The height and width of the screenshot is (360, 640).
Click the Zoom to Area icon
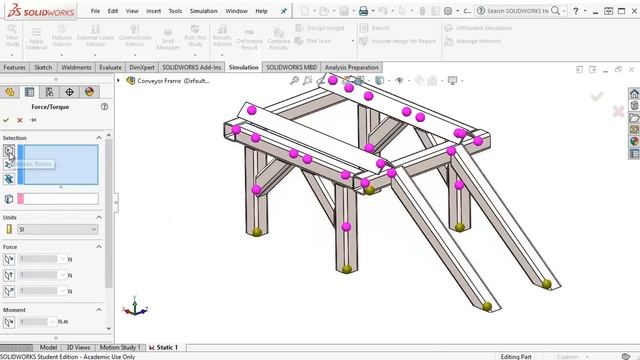click(x=307, y=80)
